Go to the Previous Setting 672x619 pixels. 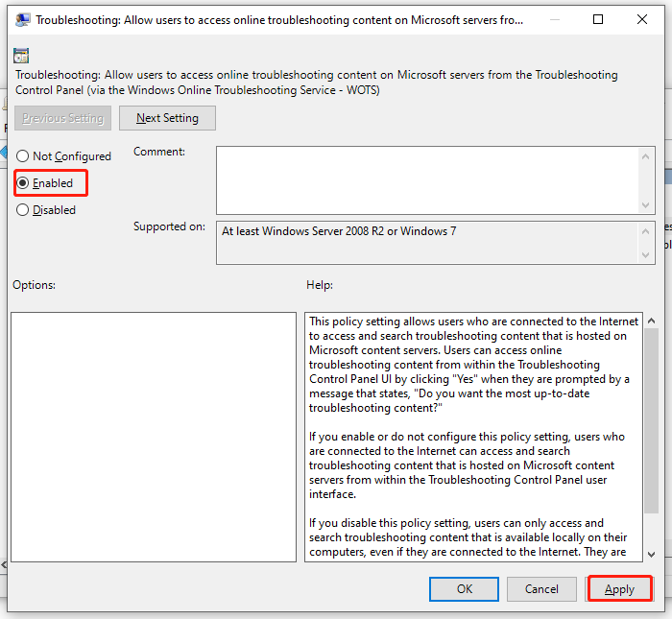[63, 118]
